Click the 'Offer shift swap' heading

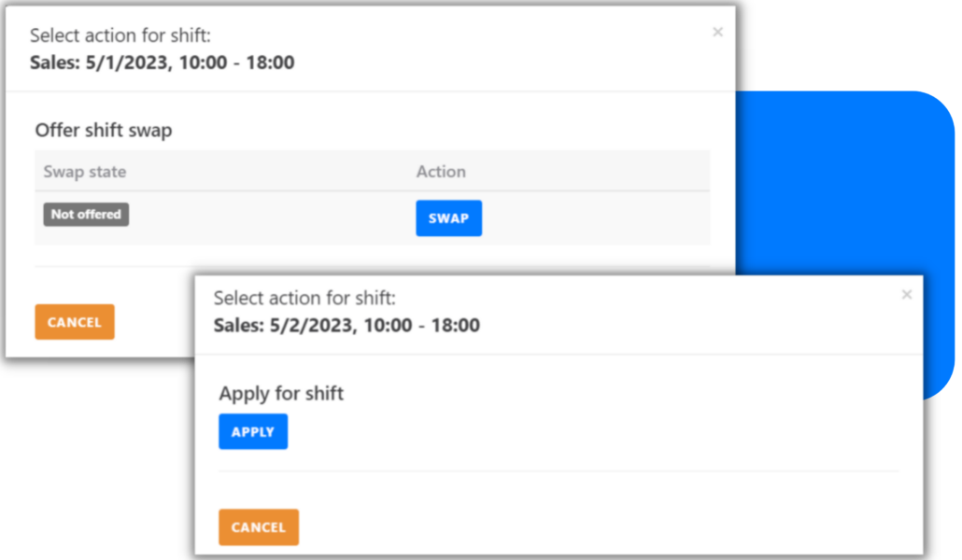pos(104,131)
